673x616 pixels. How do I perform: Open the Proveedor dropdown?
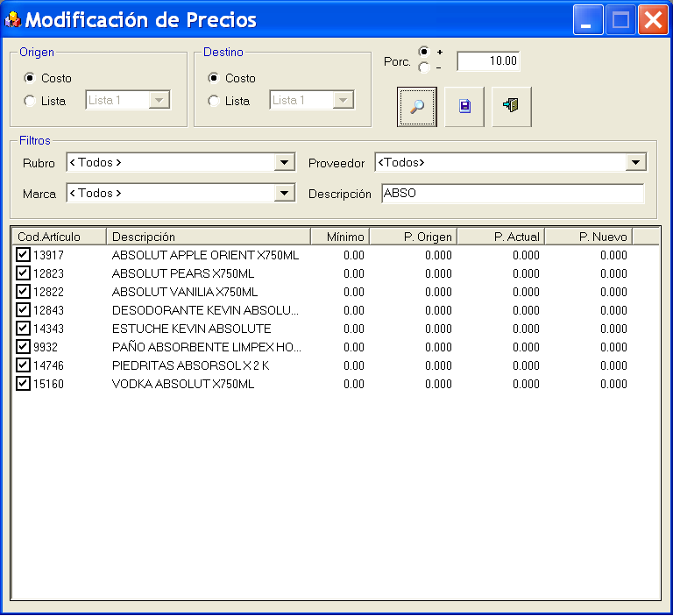click(x=635, y=163)
